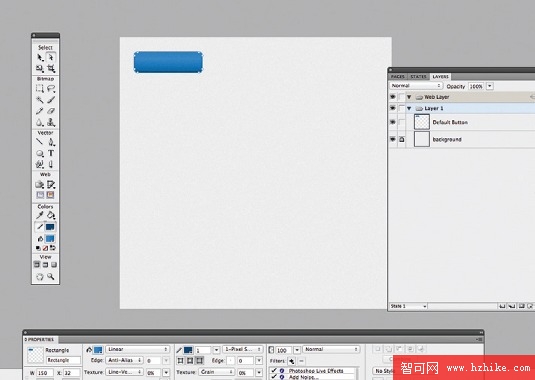
Task: Hide the Default Button layer
Action: point(393,122)
